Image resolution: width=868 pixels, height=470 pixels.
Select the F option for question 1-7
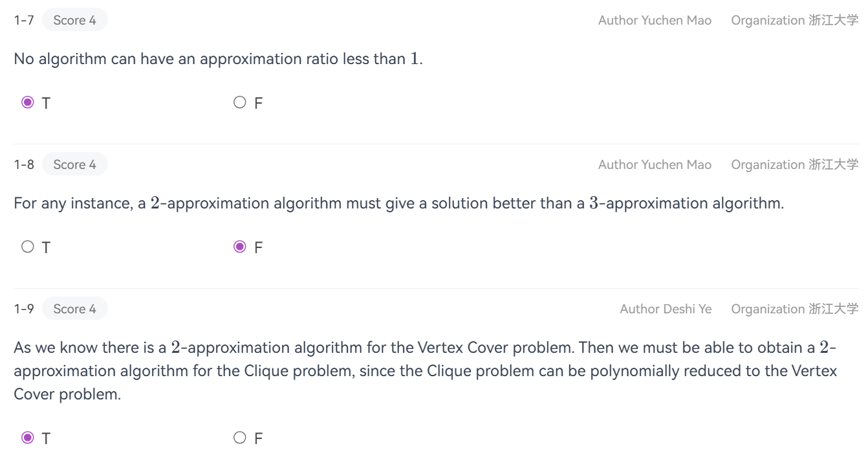tap(240, 103)
